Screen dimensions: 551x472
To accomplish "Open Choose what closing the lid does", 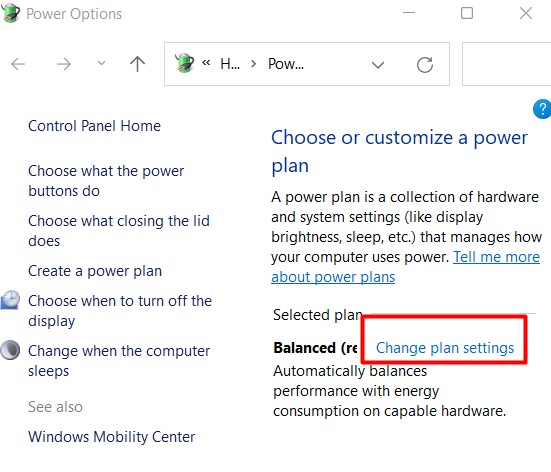I will pos(119,231).
